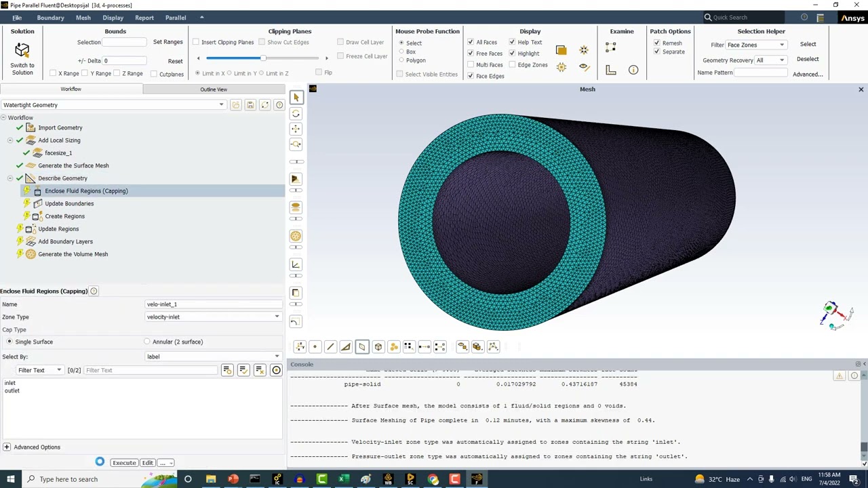This screenshot has width=868, height=488.
Task: Click the axes triad display icon
Action: (x=296, y=264)
